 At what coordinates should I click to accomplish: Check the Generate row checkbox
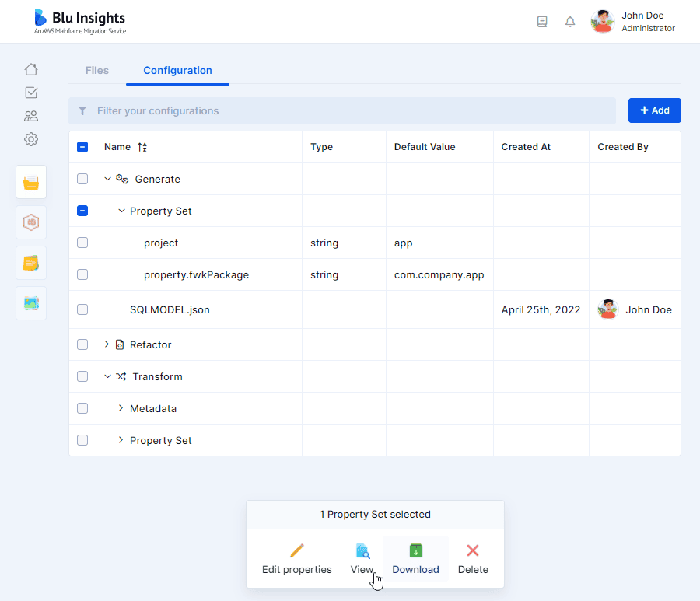82,179
